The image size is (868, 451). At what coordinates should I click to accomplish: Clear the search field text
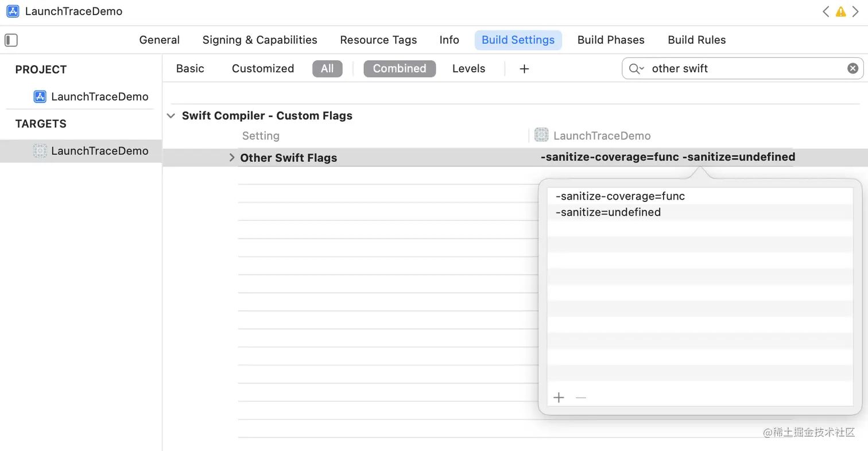coord(853,68)
